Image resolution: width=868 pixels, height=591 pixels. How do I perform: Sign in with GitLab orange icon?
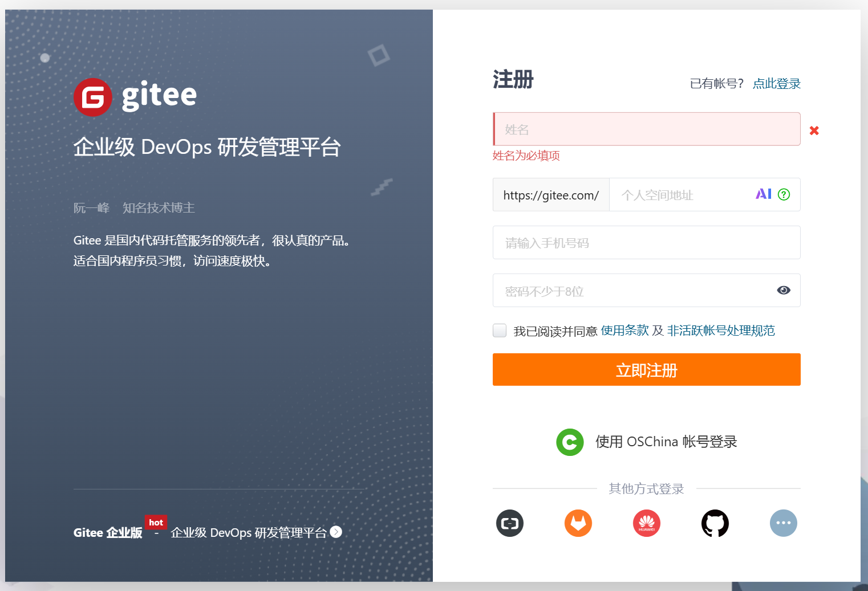click(578, 523)
